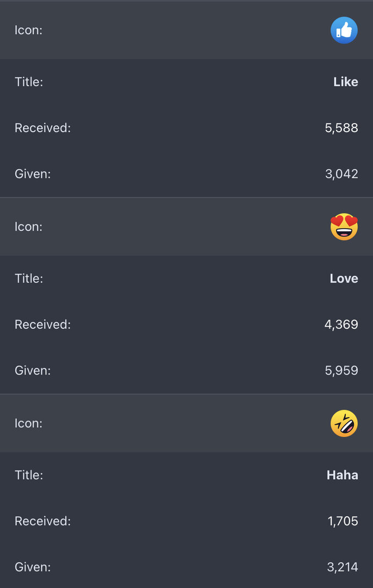Image resolution: width=373 pixels, height=588 pixels.
Task: Click the Title label above Like's Received row
Action: [29, 82]
